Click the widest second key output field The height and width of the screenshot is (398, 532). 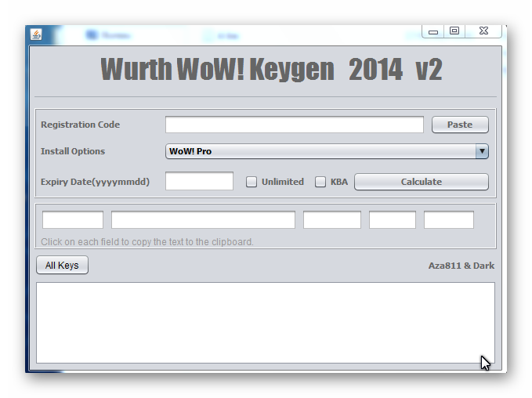click(x=203, y=219)
